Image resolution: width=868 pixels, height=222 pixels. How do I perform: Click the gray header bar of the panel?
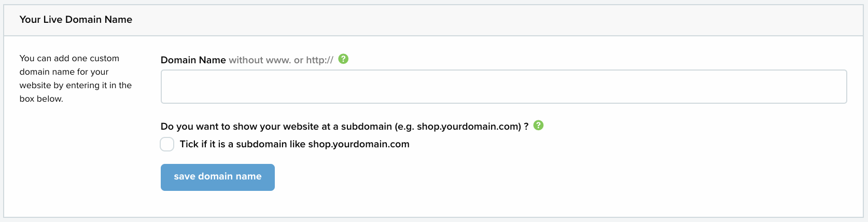433,20
